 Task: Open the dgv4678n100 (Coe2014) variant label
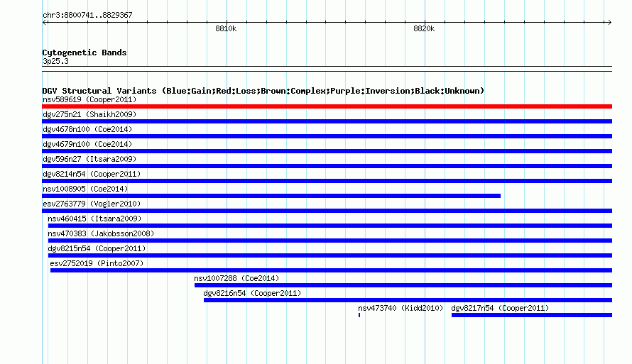click(x=87, y=129)
